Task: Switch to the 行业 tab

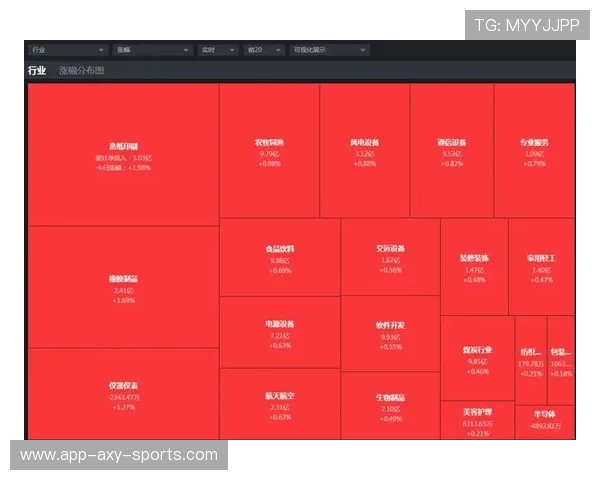Action: pyautogui.click(x=37, y=71)
